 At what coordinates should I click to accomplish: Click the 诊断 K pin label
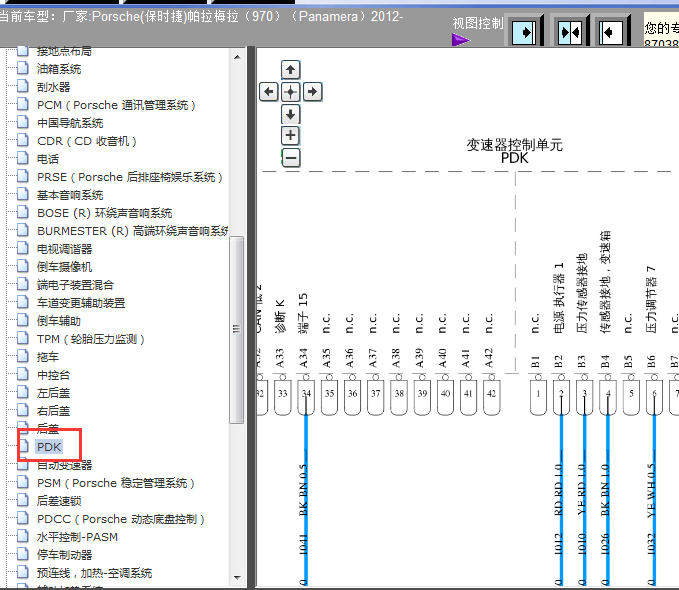pyautogui.click(x=280, y=316)
